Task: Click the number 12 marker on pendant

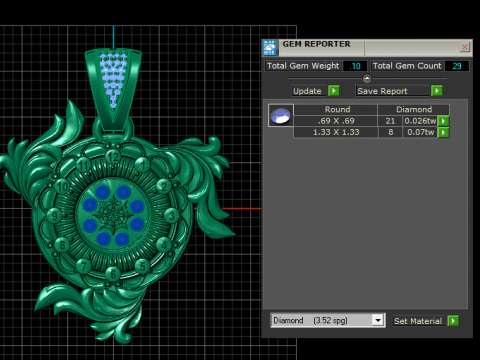Action: [113, 157]
